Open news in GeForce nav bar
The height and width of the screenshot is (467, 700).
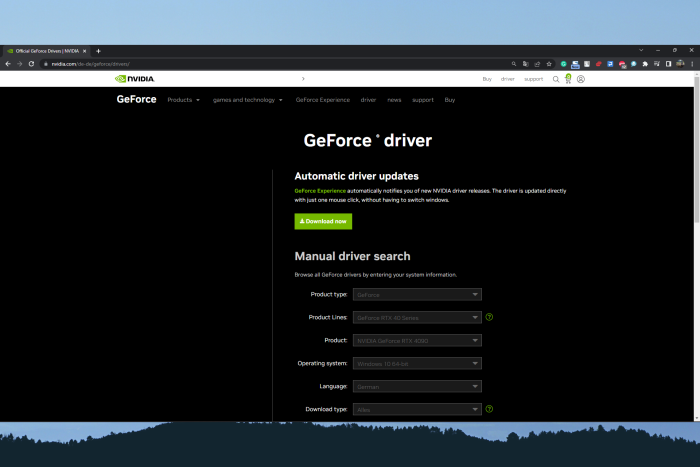point(394,100)
